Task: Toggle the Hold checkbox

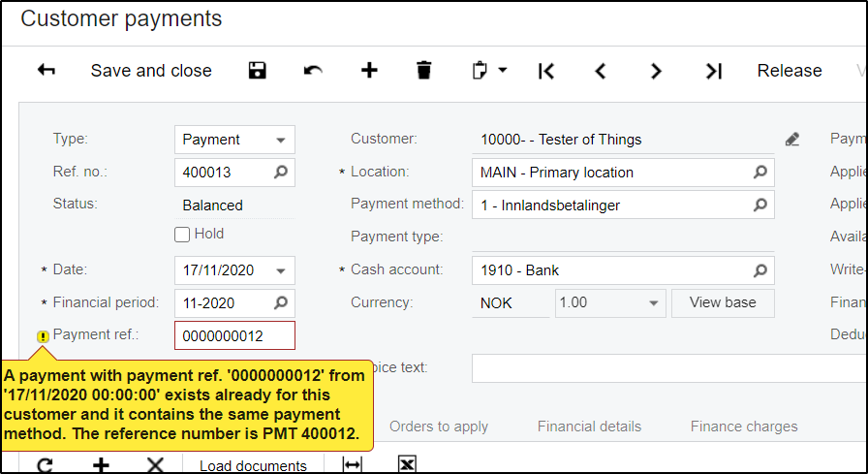Action: (x=182, y=234)
